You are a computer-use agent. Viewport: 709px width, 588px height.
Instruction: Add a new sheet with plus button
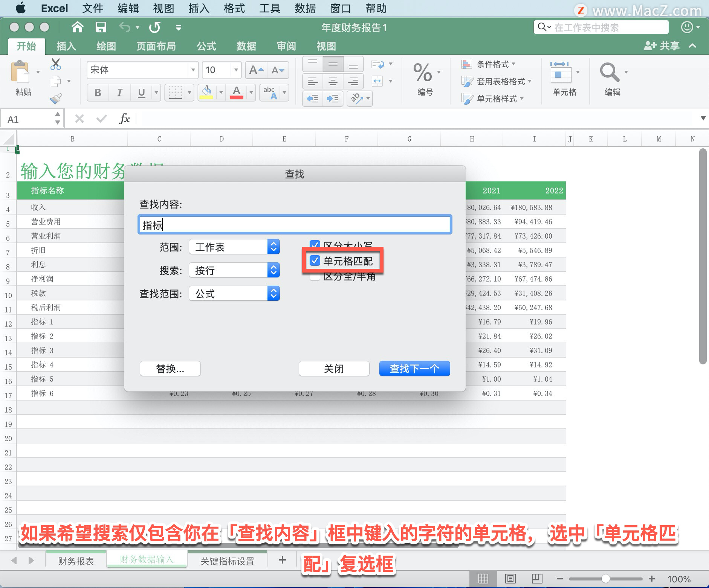[x=283, y=560]
